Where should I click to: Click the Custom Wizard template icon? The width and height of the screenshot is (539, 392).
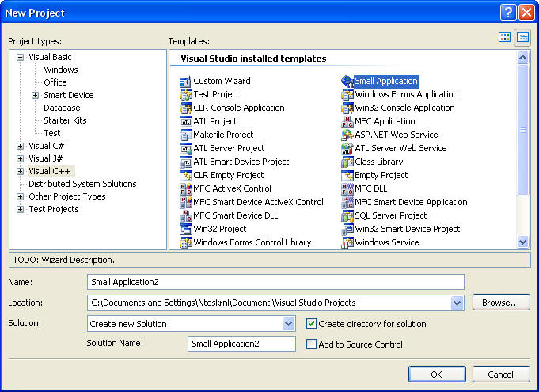click(186, 82)
